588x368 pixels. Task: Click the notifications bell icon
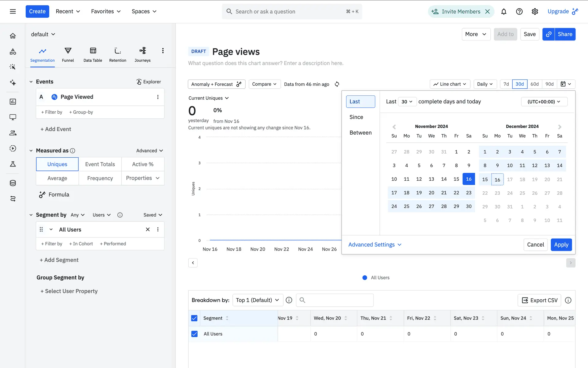coord(503,12)
